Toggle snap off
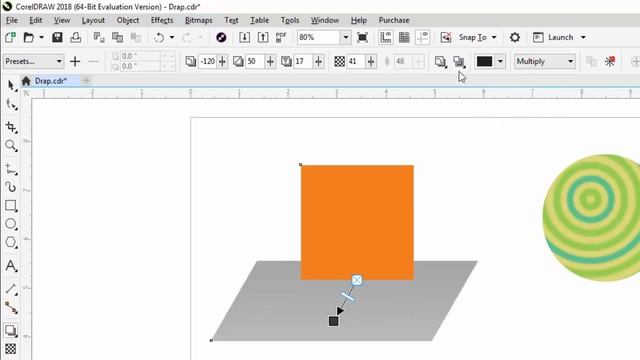This screenshot has width=640, height=360. [446, 38]
